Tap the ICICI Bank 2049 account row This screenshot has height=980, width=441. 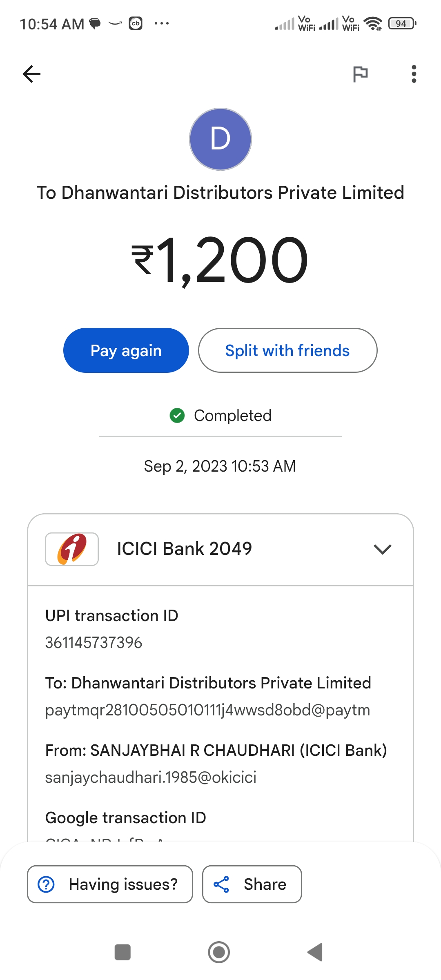pyautogui.click(x=220, y=550)
